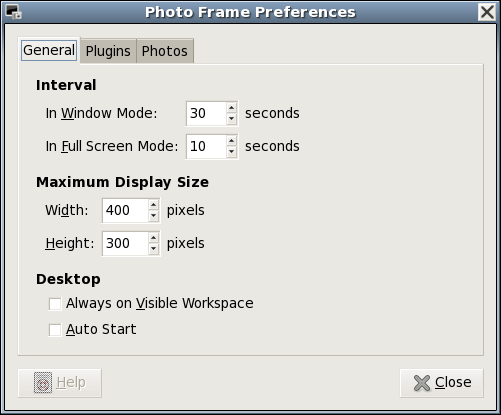Image resolution: width=501 pixels, height=415 pixels.
Task: Click the Close button at the bottom
Action: click(441, 383)
